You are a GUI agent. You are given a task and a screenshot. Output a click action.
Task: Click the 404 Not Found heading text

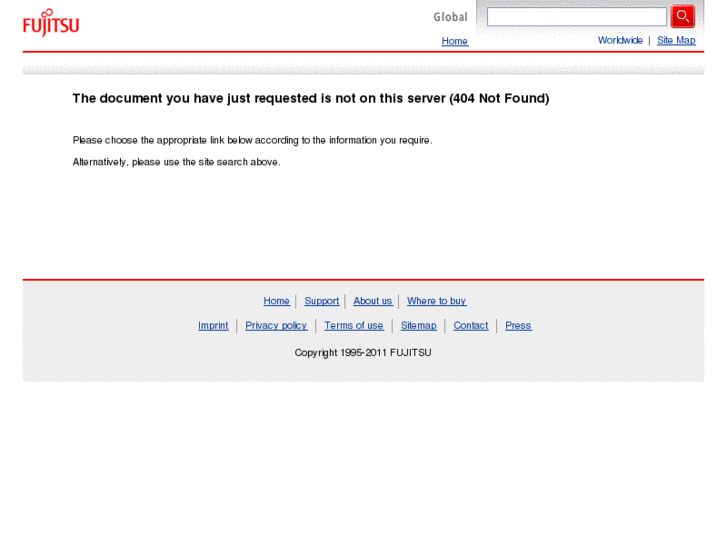(x=311, y=98)
